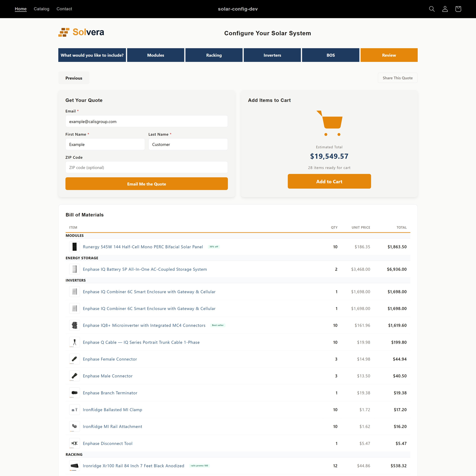
Task: Open the Catalog nav link
Action: click(42, 9)
